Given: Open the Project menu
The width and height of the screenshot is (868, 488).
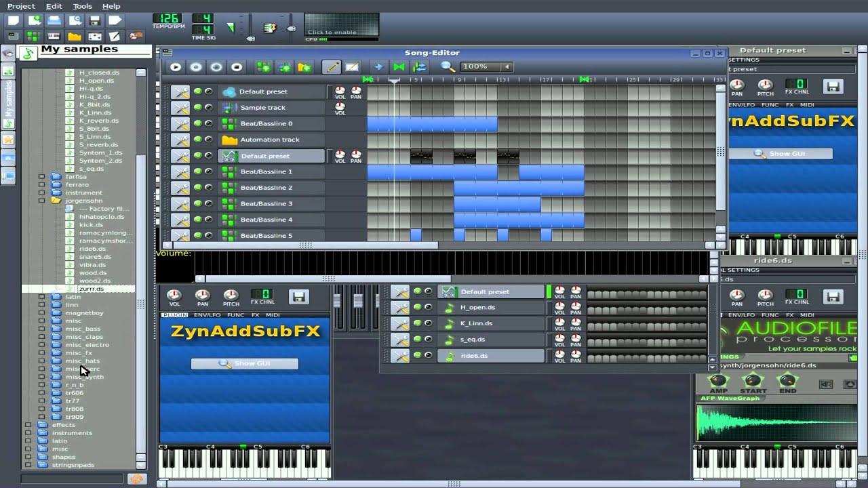Looking at the screenshot, I should coord(21,6).
